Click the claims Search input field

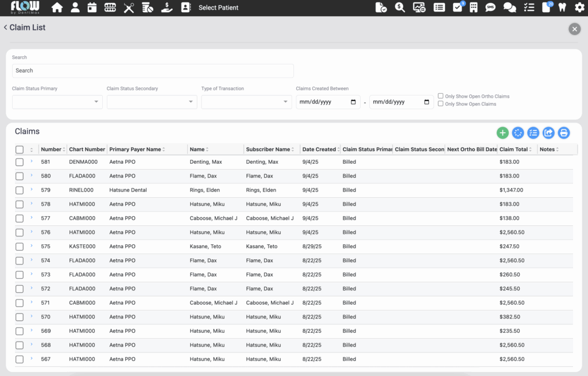(x=153, y=71)
